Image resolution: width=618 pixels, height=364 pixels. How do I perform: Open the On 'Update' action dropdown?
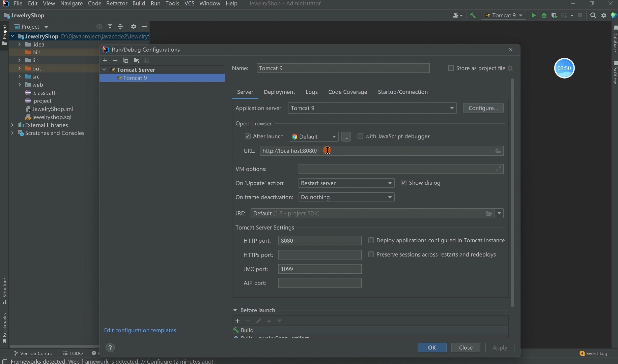pos(346,183)
